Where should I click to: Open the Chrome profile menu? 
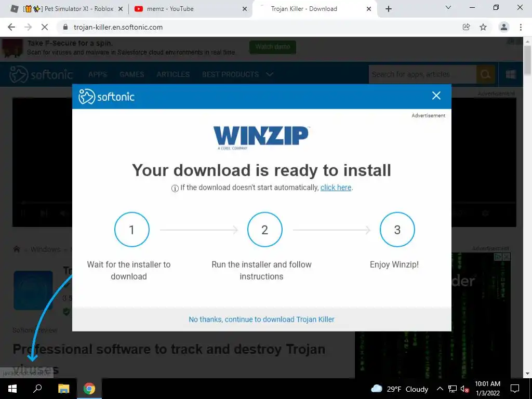click(x=504, y=27)
